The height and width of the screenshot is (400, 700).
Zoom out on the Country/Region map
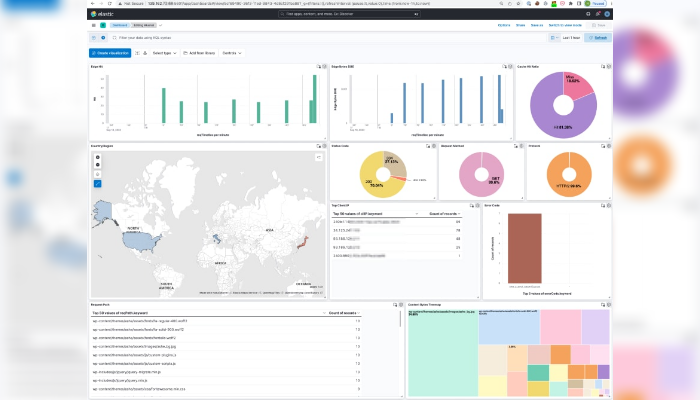97,165
